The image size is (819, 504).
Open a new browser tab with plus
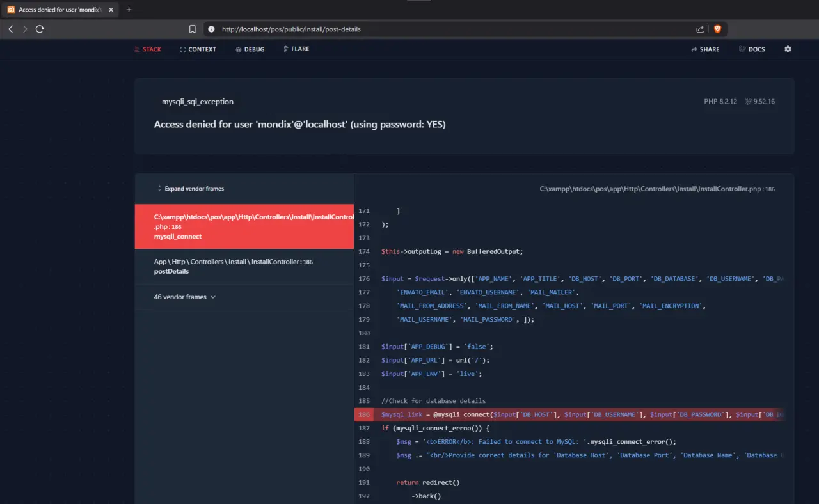(x=129, y=10)
